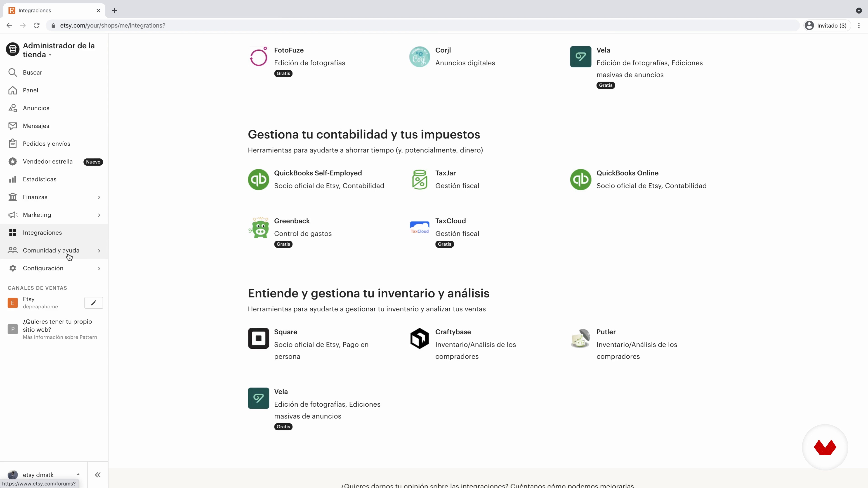Click the pencil edit icon next to Etsy channel
This screenshot has width=868, height=488.
(x=93, y=303)
